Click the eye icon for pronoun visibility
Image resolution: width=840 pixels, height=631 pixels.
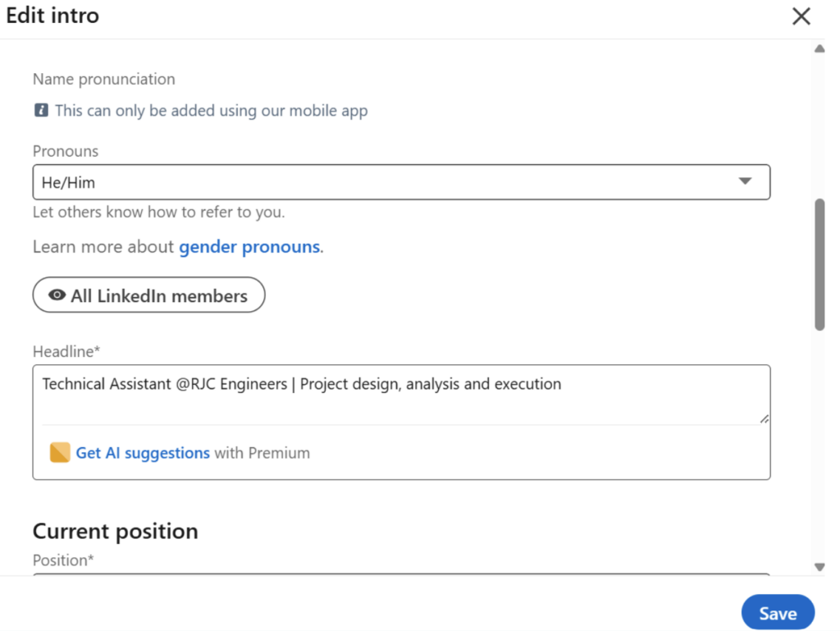point(57,295)
